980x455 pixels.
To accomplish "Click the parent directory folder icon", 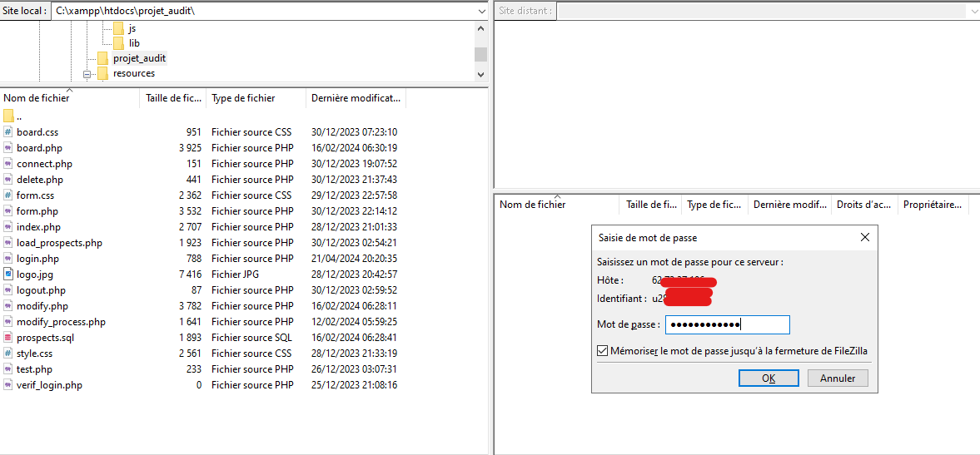I will click(x=8, y=116).
